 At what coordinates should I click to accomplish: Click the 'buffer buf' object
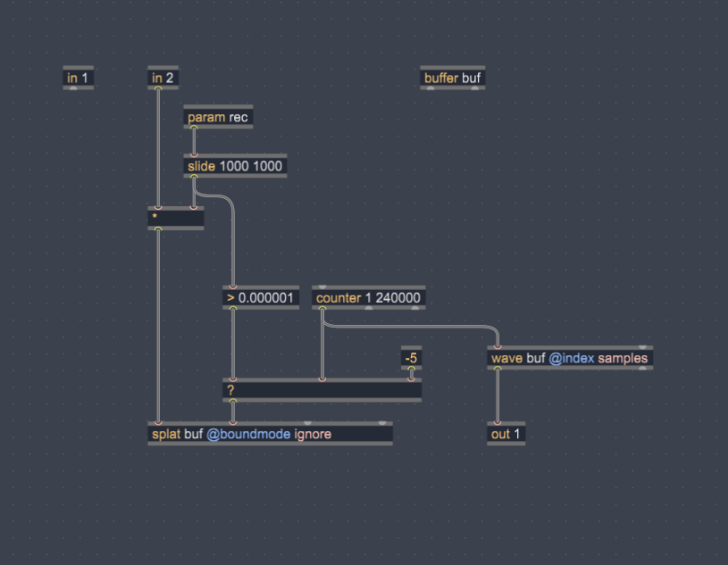coord(454,79)
